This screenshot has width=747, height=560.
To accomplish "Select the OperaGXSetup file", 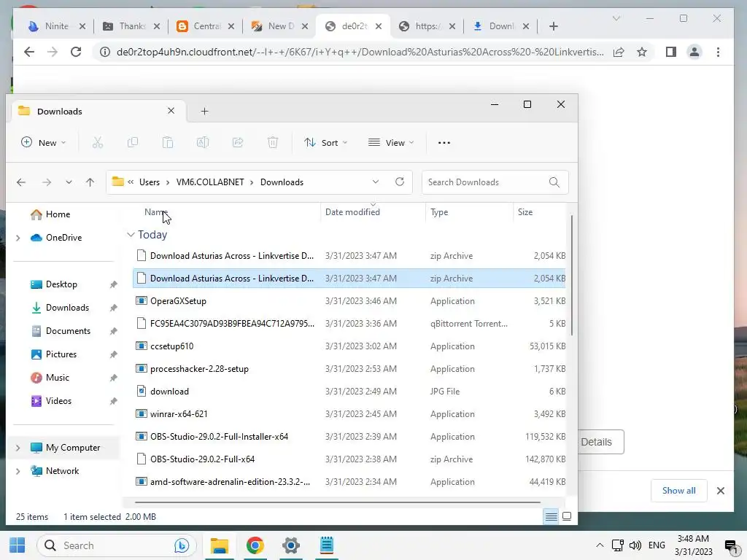I will pyautogui.click(x=349, y=301).
